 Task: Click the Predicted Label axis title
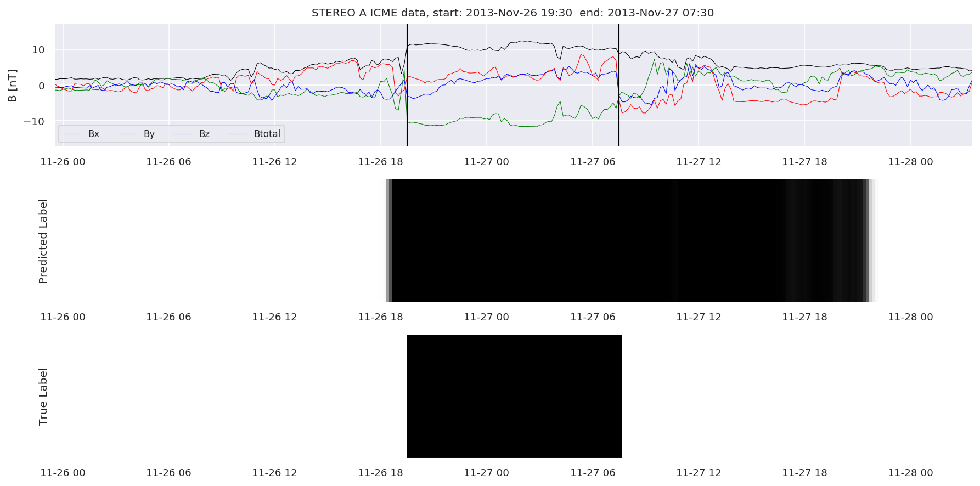(x=43, y=241)
